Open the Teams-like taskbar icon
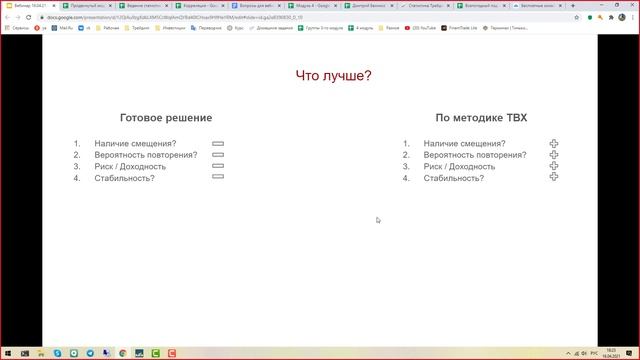The image size is (640, 360). point(107,353)
